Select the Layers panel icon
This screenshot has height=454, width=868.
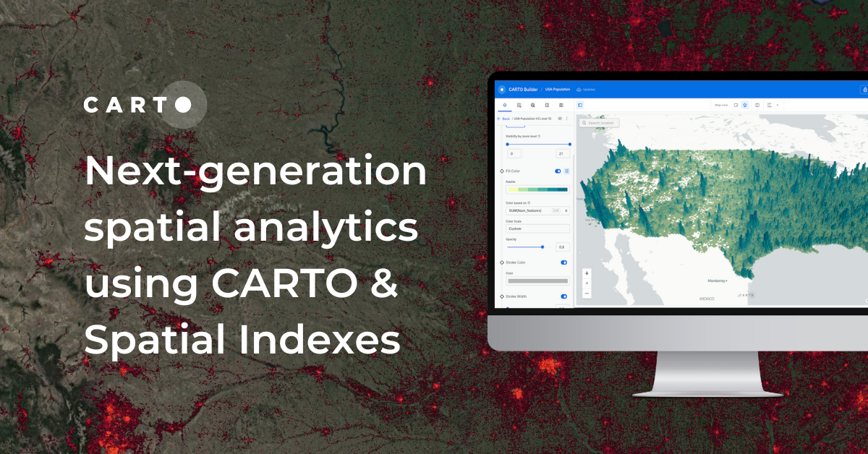(504, 106)
